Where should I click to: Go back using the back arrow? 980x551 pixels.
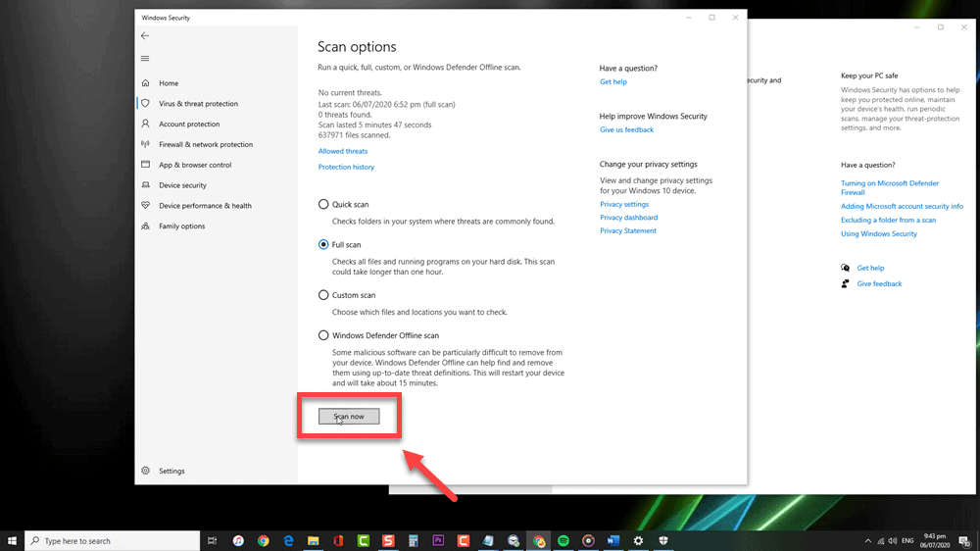tap(145, 35)
